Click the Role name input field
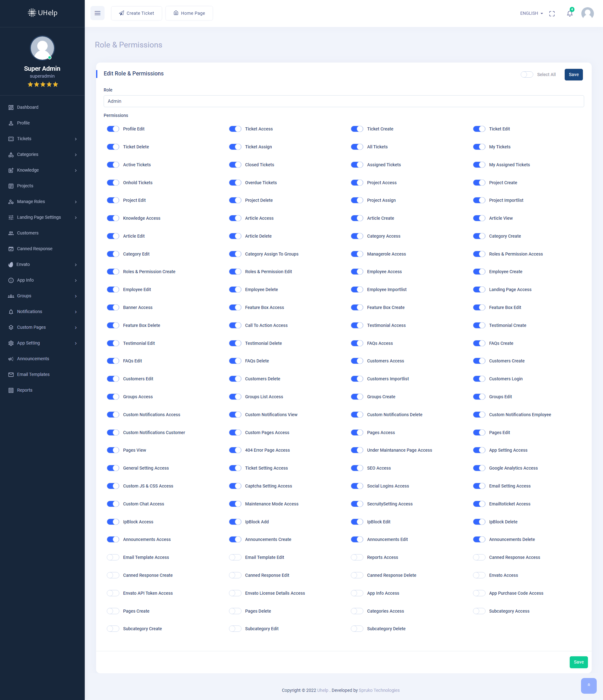This screenshot has width=603, height=700. [343, 101]
